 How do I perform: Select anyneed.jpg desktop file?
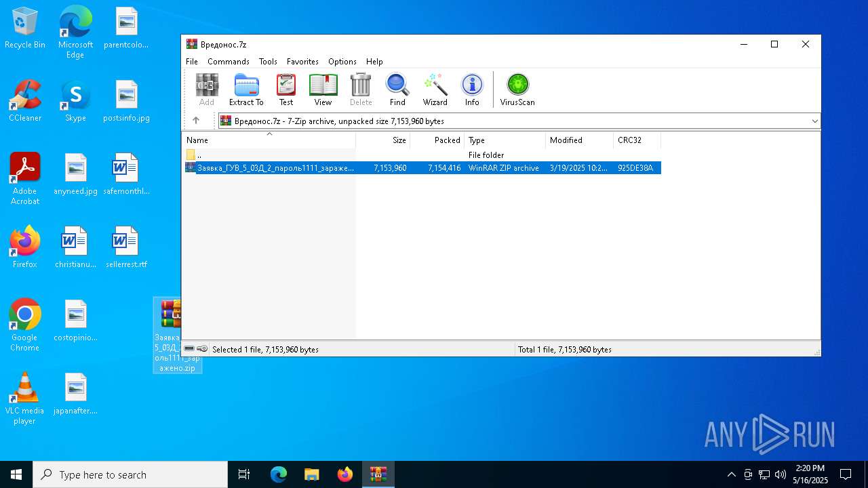coord(75,174)
